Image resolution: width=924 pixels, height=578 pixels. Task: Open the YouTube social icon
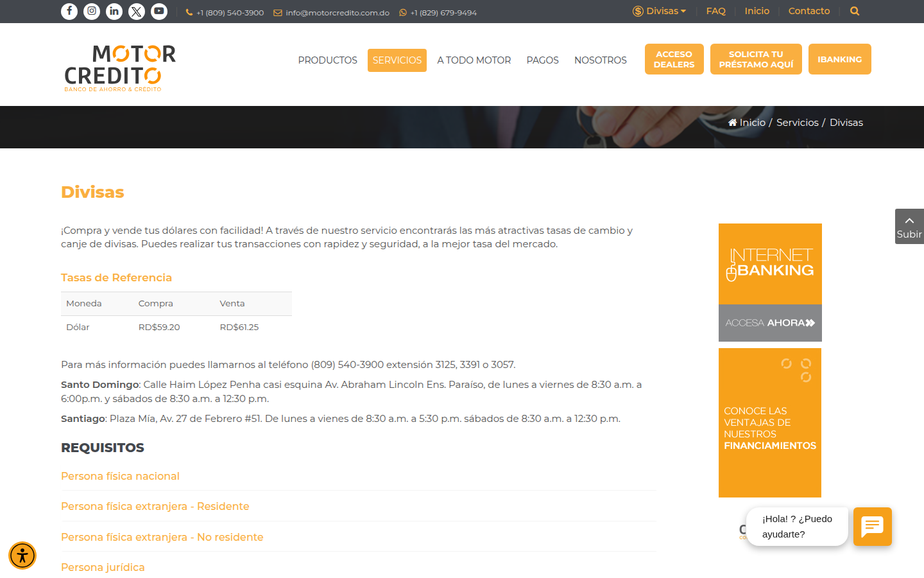(159, 12)
